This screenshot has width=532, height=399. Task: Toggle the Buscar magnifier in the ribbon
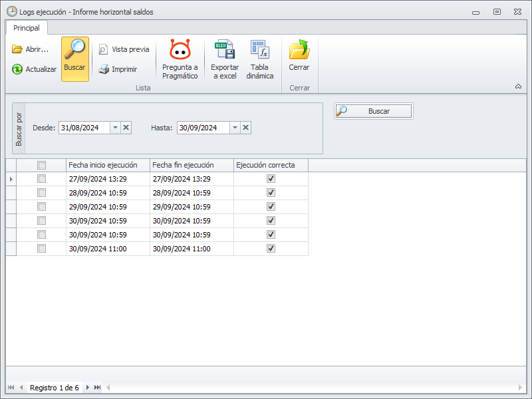(x=75, y=59)
